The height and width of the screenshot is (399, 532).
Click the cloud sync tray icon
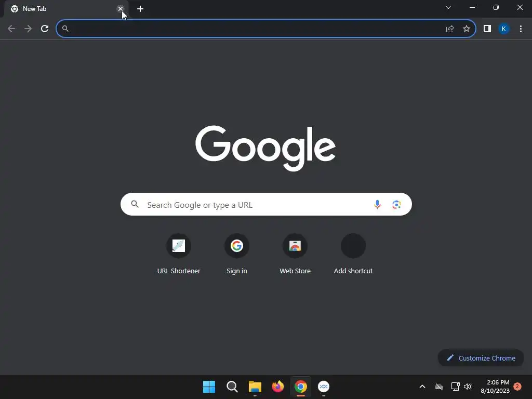pyautogui.click(x=439, y=387)
